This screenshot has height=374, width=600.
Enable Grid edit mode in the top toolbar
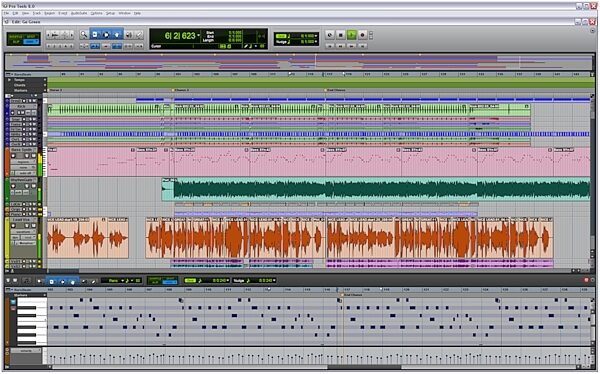pos(31,41)
